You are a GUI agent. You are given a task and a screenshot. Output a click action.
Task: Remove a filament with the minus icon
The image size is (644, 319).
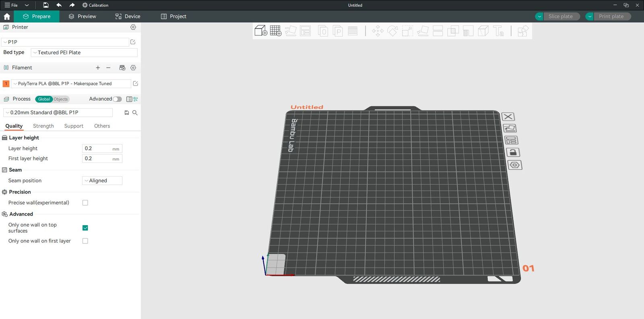[x=108, y=68]
